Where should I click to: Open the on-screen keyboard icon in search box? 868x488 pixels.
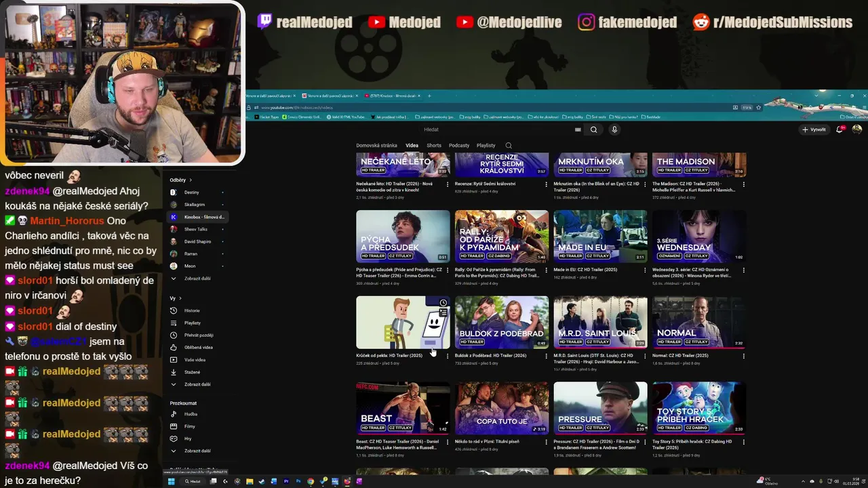coord(578,129)
